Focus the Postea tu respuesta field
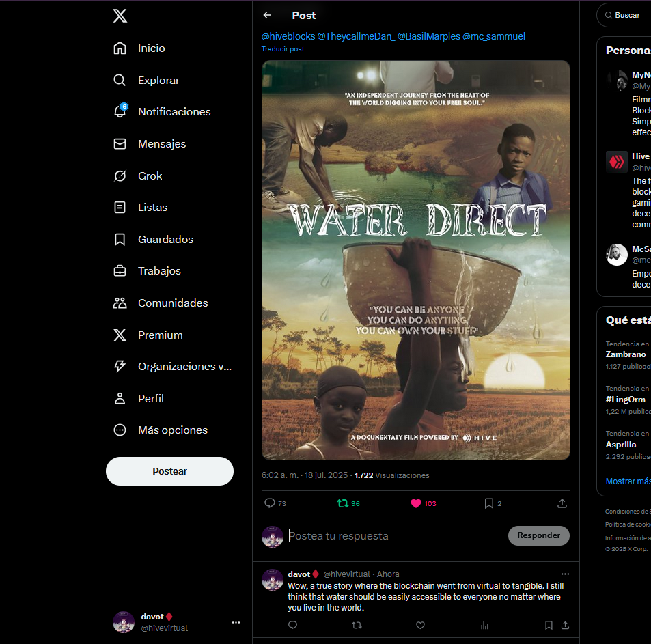651x644 pixels. click(394, 535)
